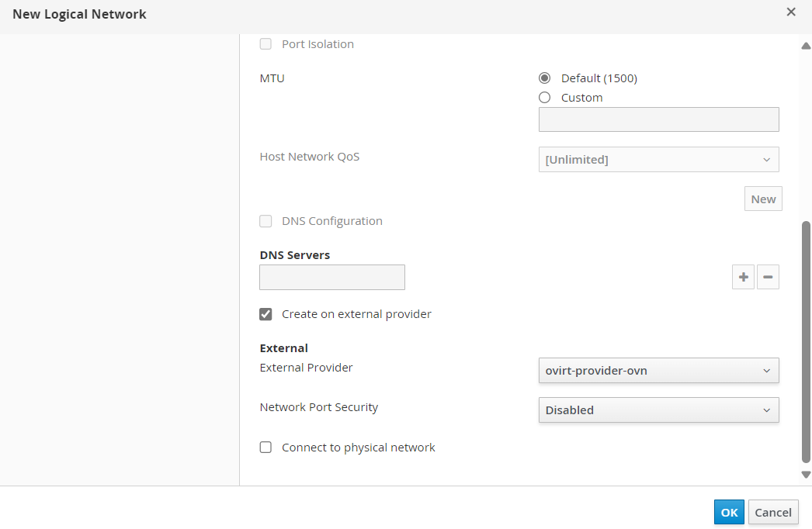The image size is (812, 529).
Task: Click the minus icon for DNS Servers
Action: coord(768,277)
